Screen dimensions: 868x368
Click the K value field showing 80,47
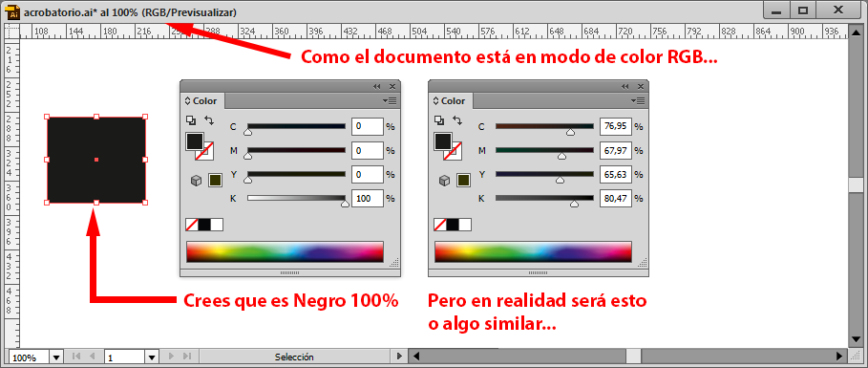tap(616, 198)
